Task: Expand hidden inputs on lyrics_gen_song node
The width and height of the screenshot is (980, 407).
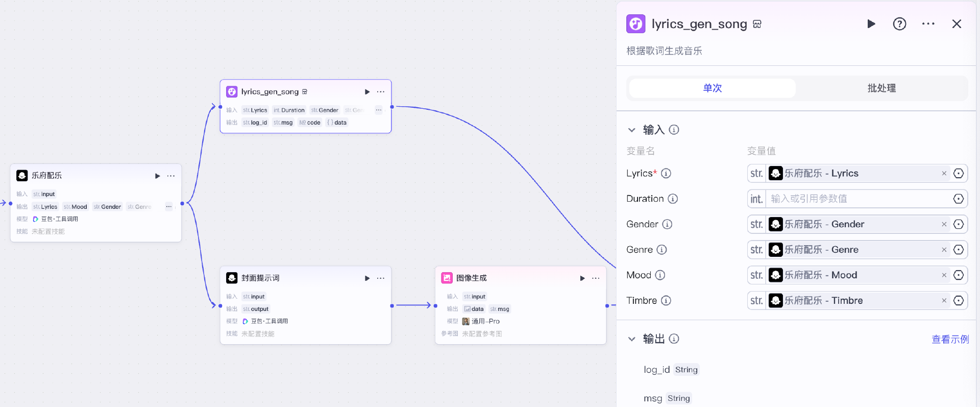Action: tap(378, 110)
